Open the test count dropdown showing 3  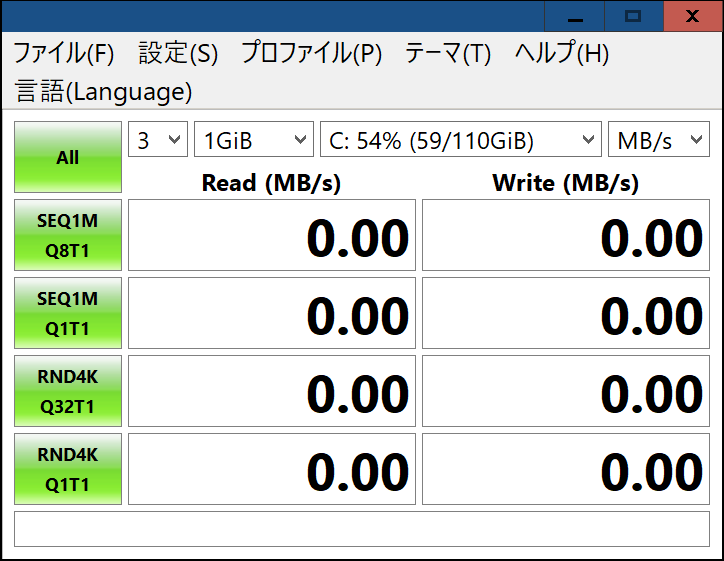[x=158, y=139]
